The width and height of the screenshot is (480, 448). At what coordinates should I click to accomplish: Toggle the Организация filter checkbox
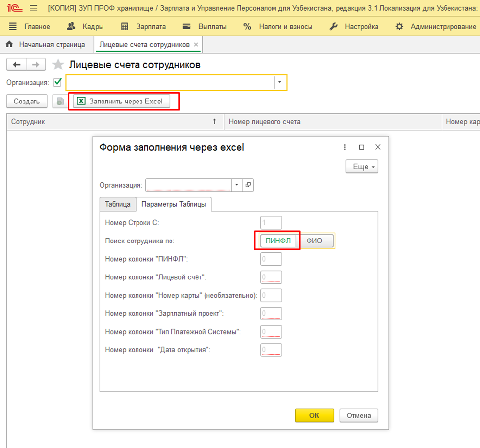58,82
